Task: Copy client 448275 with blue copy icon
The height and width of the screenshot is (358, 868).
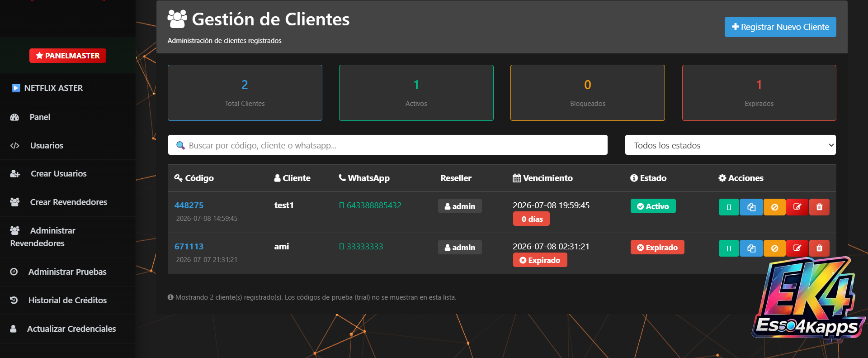Action: [x=751, y=207]
